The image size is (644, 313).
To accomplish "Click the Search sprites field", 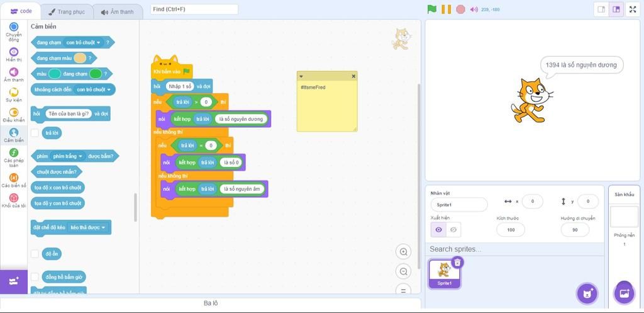I will tap(514, 249).
